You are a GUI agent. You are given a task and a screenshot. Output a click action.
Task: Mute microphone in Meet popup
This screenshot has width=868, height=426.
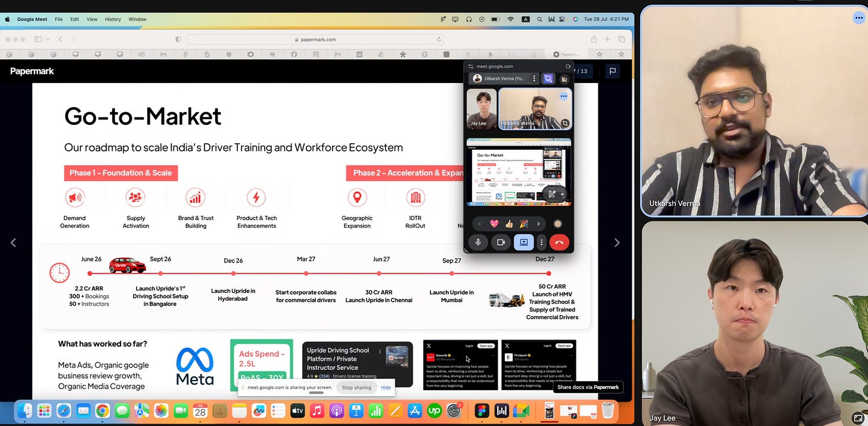[478, 242]
